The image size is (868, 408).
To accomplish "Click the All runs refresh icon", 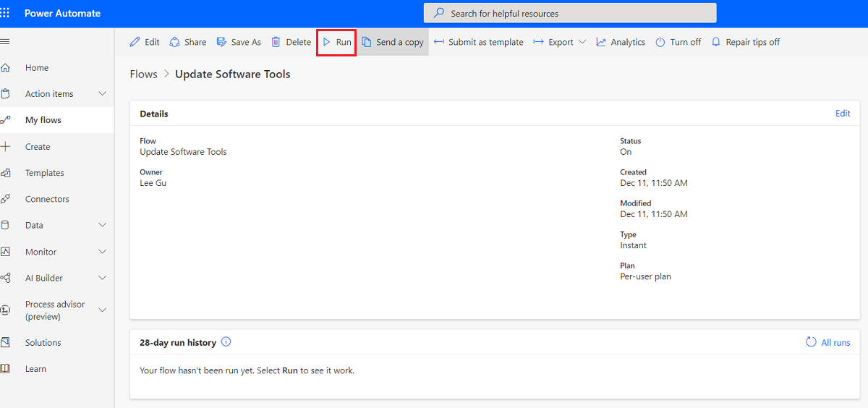I will tap(811, 342).
